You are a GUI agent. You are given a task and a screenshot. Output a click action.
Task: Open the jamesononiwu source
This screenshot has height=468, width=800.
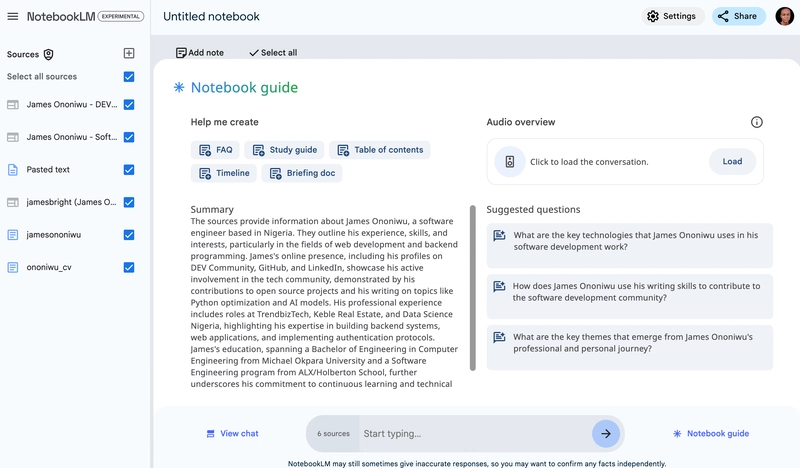tap(54, 235)
